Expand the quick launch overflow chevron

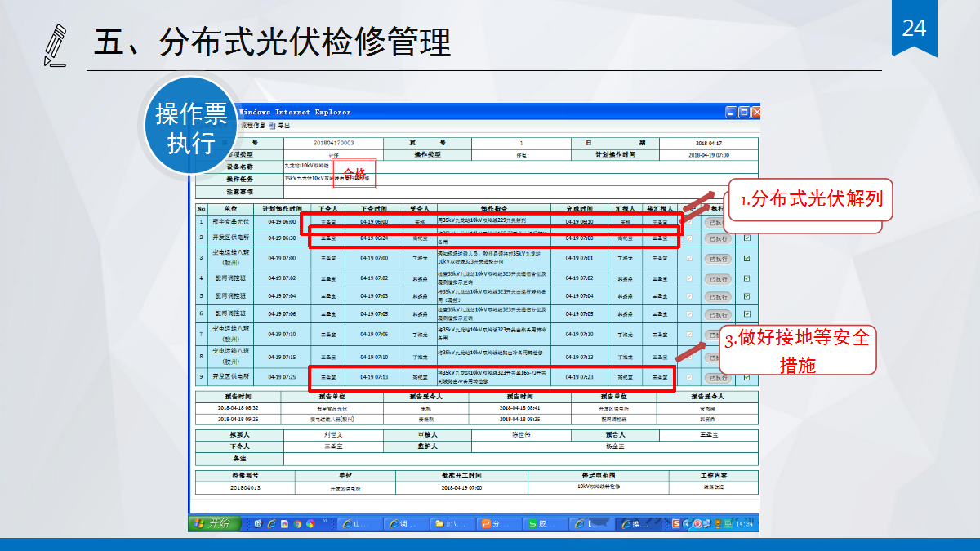(324, 522)
